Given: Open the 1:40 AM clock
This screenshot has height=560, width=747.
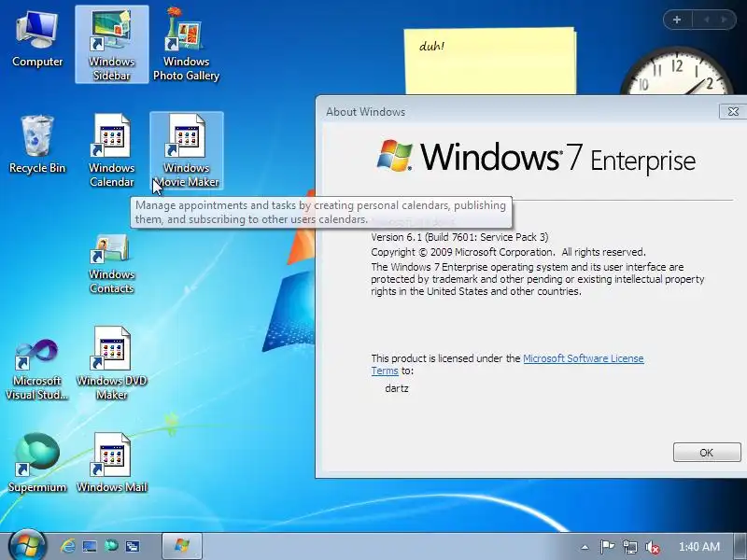Looking at the screenshot, I should point(698,547).
